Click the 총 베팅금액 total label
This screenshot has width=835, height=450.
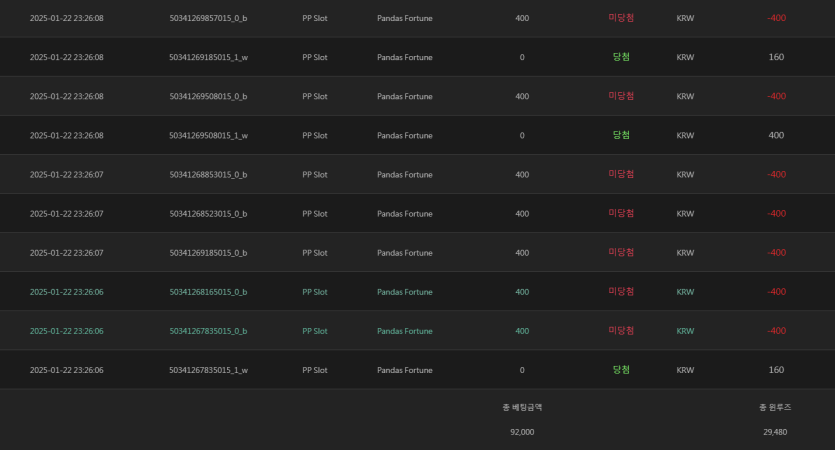point(522,407)
